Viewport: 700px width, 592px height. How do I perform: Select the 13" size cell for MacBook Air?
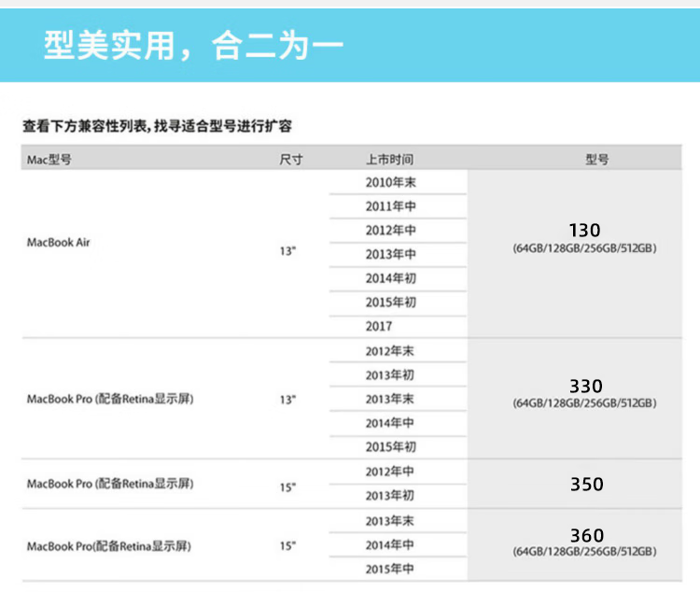click(x=287, y=253)
